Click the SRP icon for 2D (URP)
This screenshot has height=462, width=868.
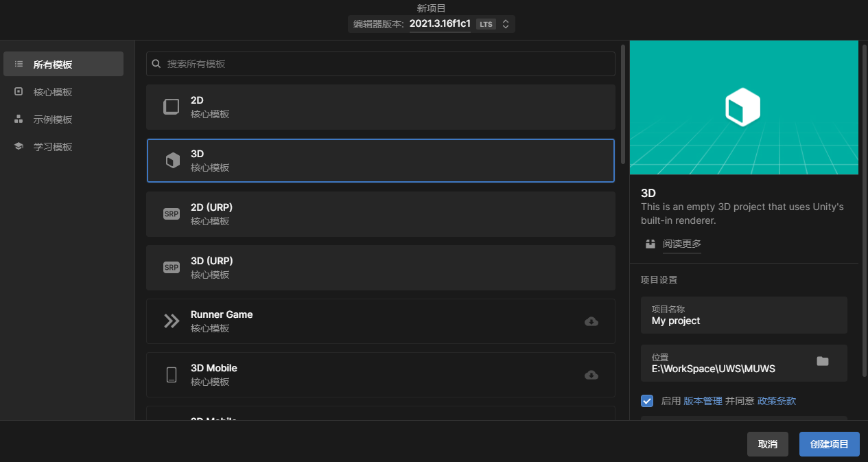point(171,213)
